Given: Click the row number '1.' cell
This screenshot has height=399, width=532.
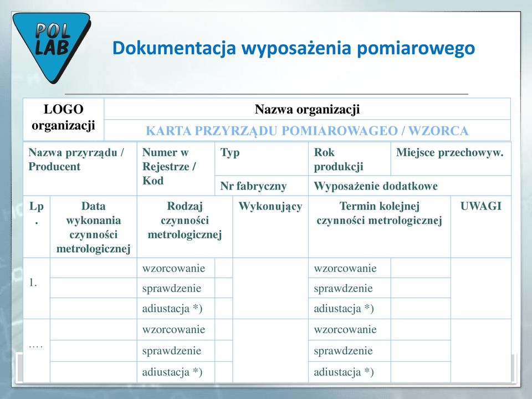Looking at the screenshot, I should (37, 288).
